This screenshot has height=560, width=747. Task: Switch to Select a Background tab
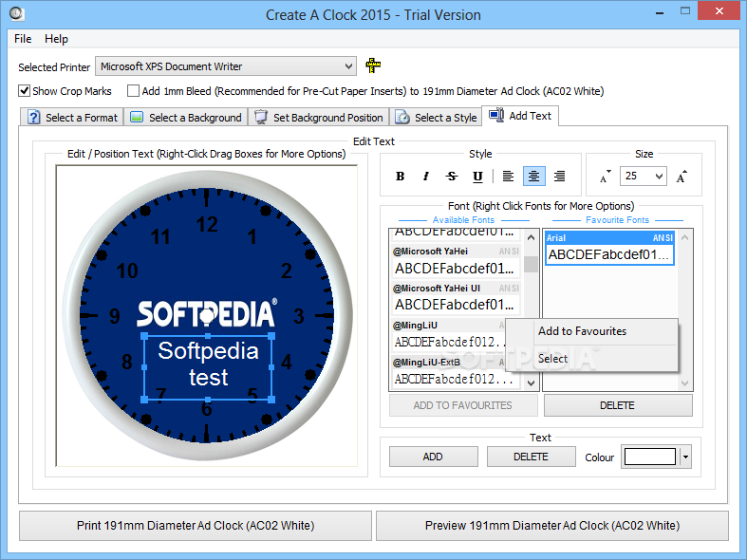click(x=186, y=117)
